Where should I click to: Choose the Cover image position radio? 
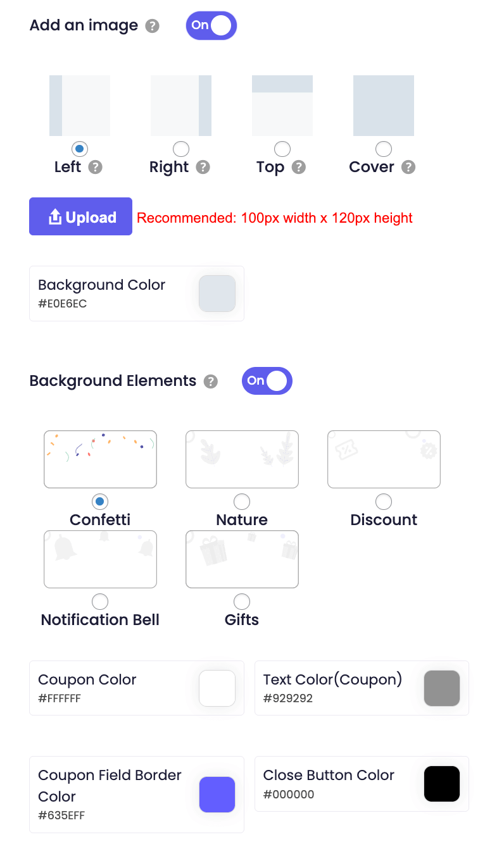tap(384, 149)
